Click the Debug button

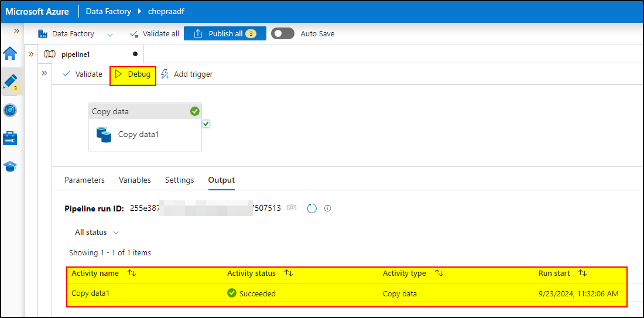click(133, 74)
